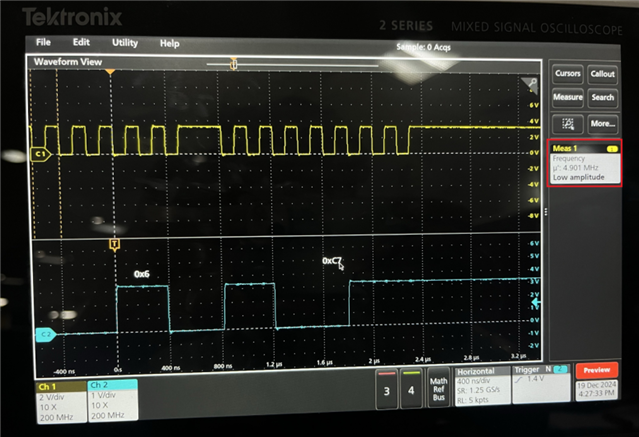The width and height of the screenshot is (639, 437).
Task: Open the File menu
Action: click(43, 42)
